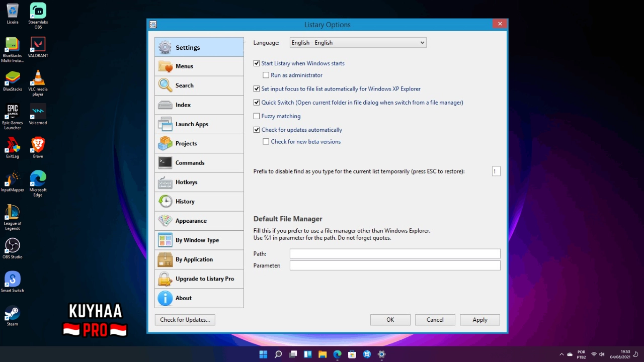This screenshot has height=362, width=644.
Task: View the History section
Action: tap(199, 202)
